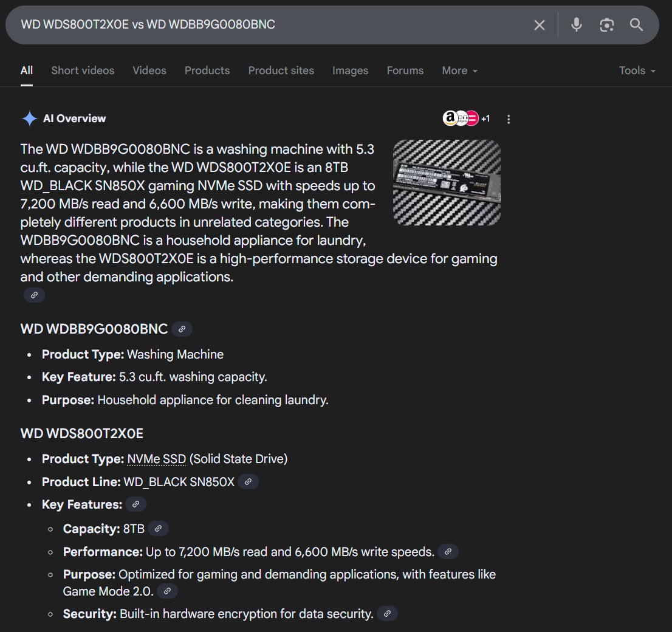Click source link icon beside WD WDBB9G0080BNC heading

pos(182,329)
